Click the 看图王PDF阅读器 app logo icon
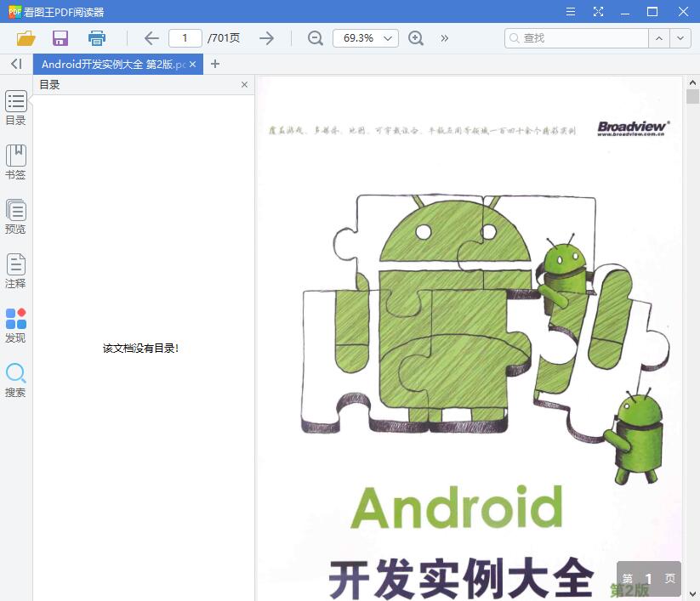This screenshot has width=700, height=601. 14,12
